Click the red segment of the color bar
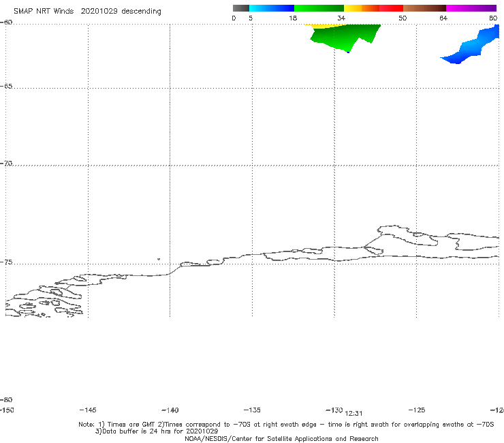The width and height of the screenshot is (504, 443). click(x=391, y=8)
